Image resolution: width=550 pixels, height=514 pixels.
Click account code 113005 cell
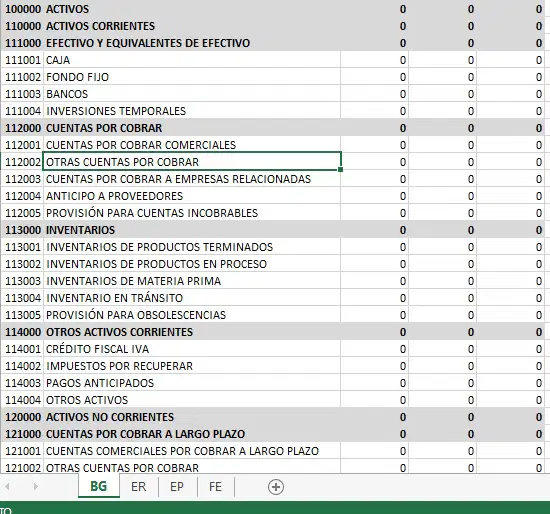tap(22, 315)
